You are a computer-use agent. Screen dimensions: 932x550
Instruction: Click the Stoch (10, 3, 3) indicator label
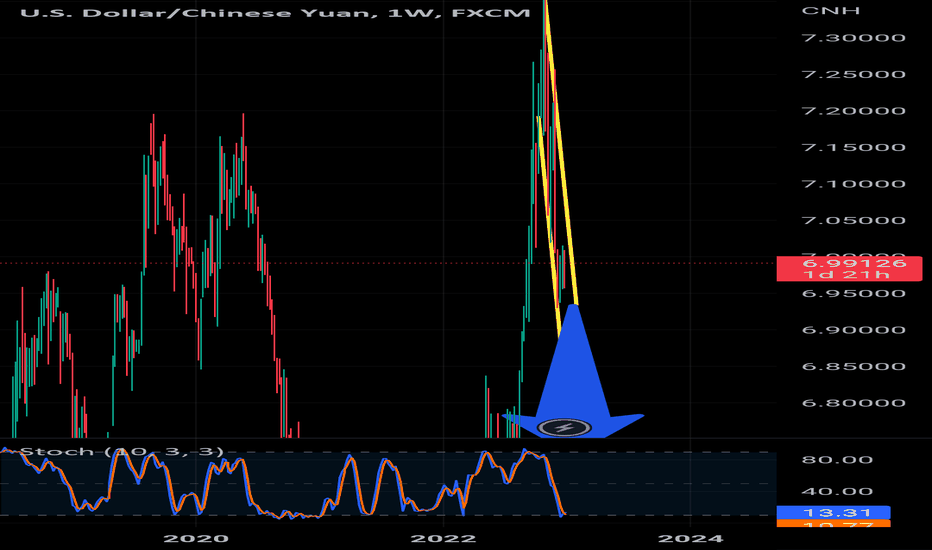tap(122, 451)
